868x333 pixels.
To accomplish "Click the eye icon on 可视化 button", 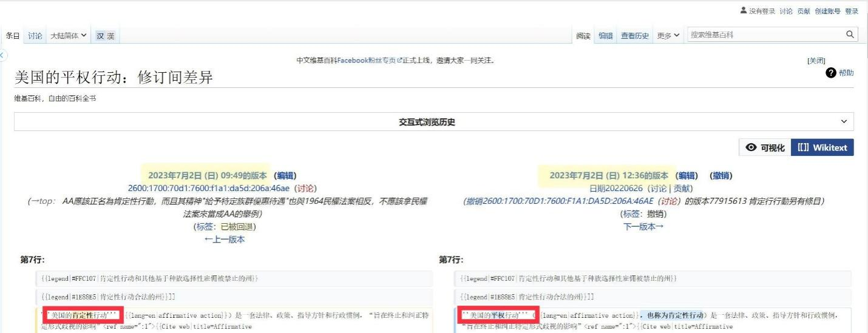I will pyautogui.click(x=751, y=147).
